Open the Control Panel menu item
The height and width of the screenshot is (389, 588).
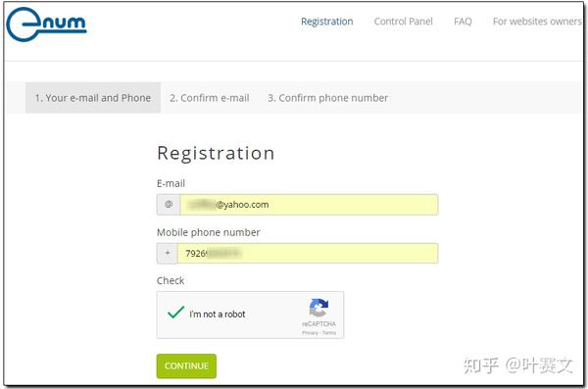[x=404, y=22]
